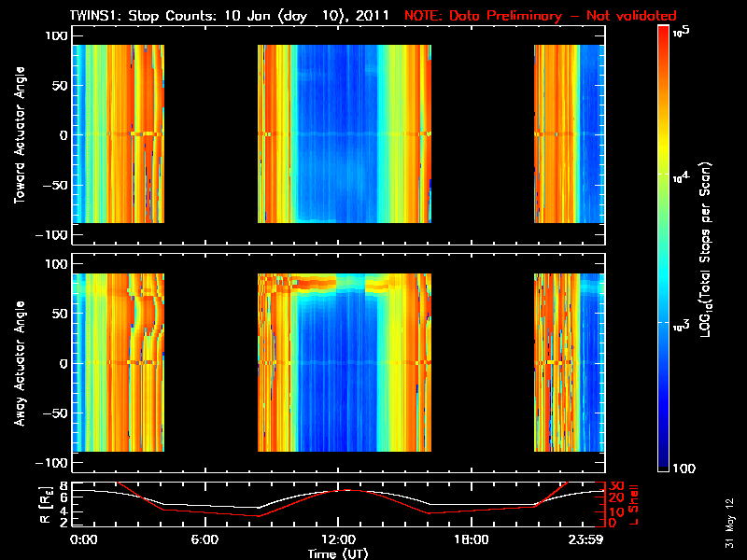This screenshot has width=747, height=560.
Task: Click the '23:59' time tick label
Action: pos(588,539)
